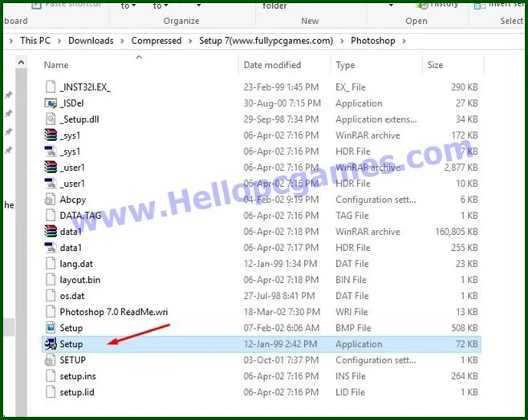Navigate to Downloads in the breadcrumb path
Screen dimensions: 528x420
pyautogui.click(x=91, y=41)
